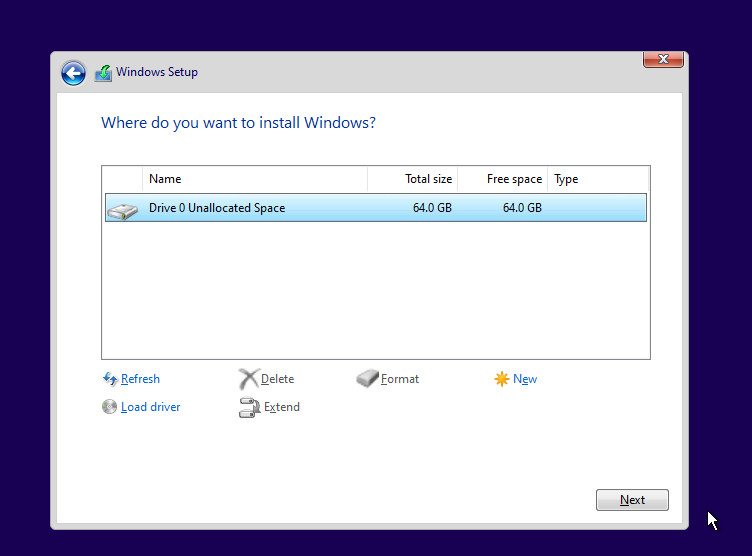
Task: Click the 64.0 GB Total size value
Action: 433,208
